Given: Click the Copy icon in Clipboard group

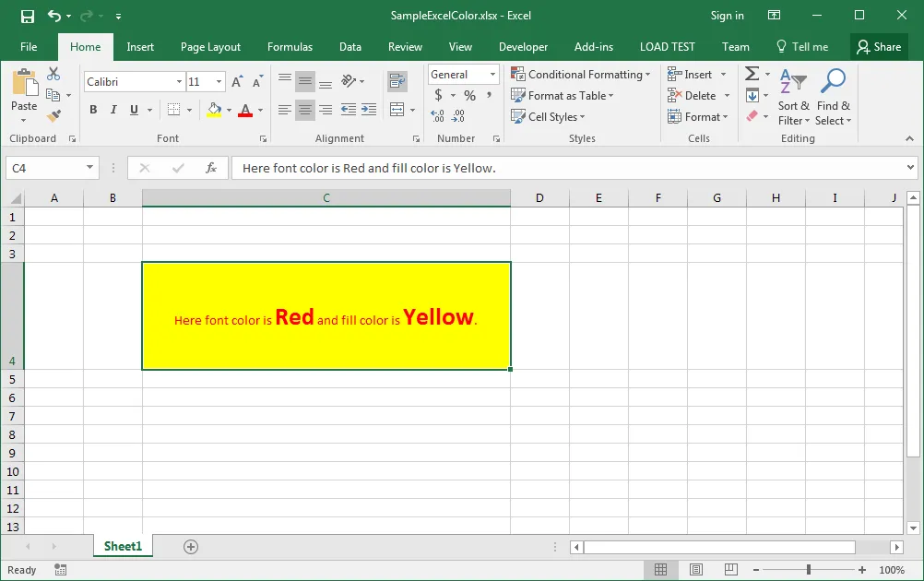Looking at the screenshot, I should click(53, 95).
